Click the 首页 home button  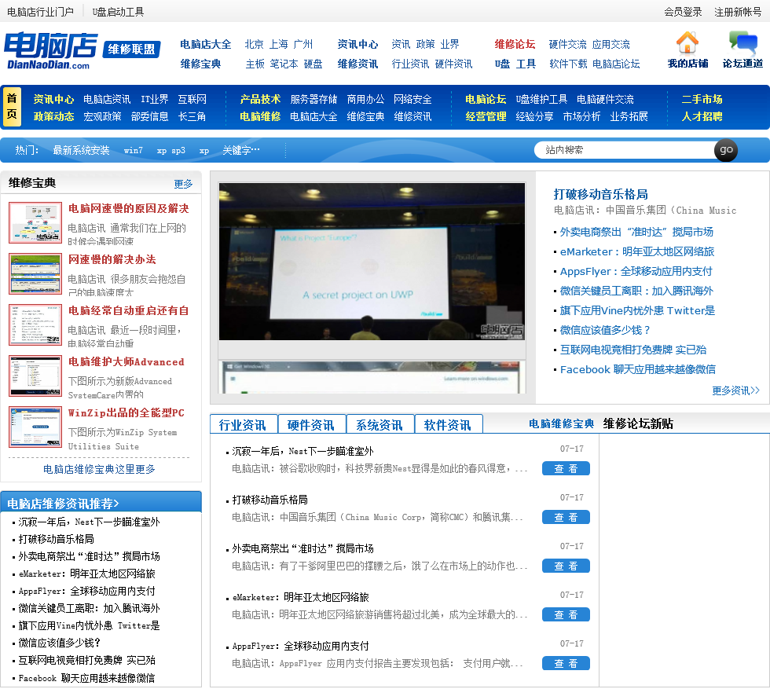pyautogui.click(x=12, y=107)
